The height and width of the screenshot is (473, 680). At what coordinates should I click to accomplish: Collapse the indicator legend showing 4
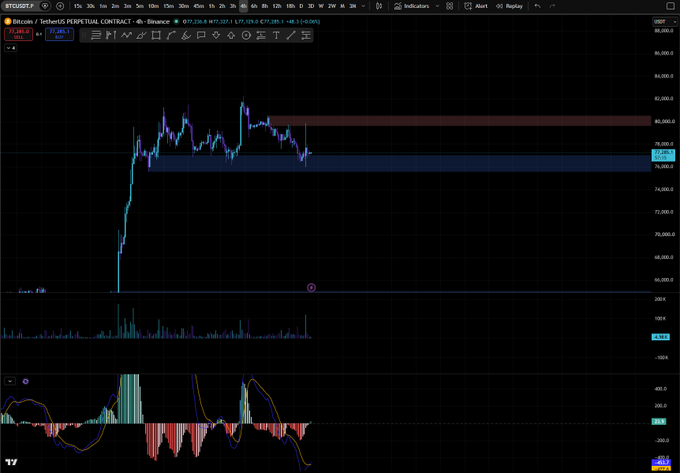tap(11, 48)
